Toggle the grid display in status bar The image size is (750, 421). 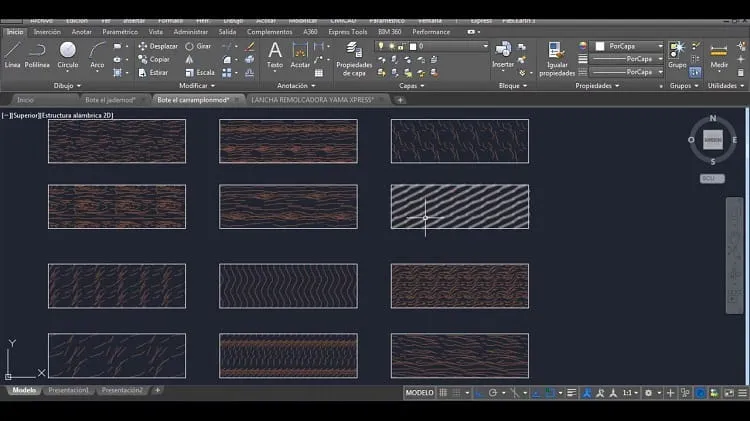click(443, 393)
